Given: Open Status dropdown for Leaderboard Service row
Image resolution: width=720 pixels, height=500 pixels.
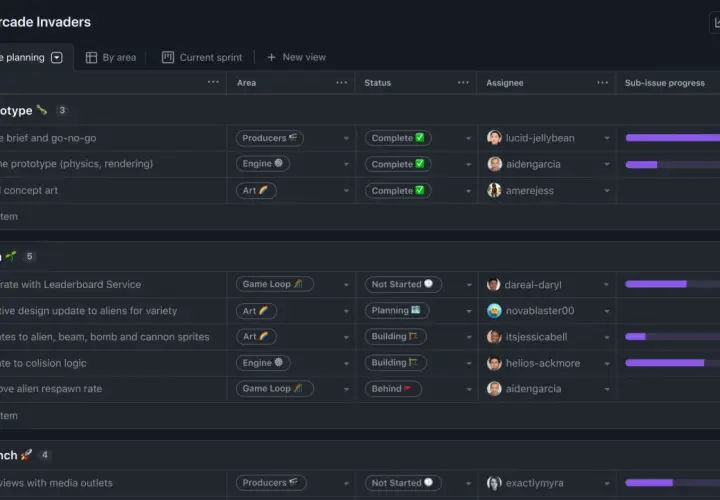Looking at the screenshot, I should coord(468,285).
